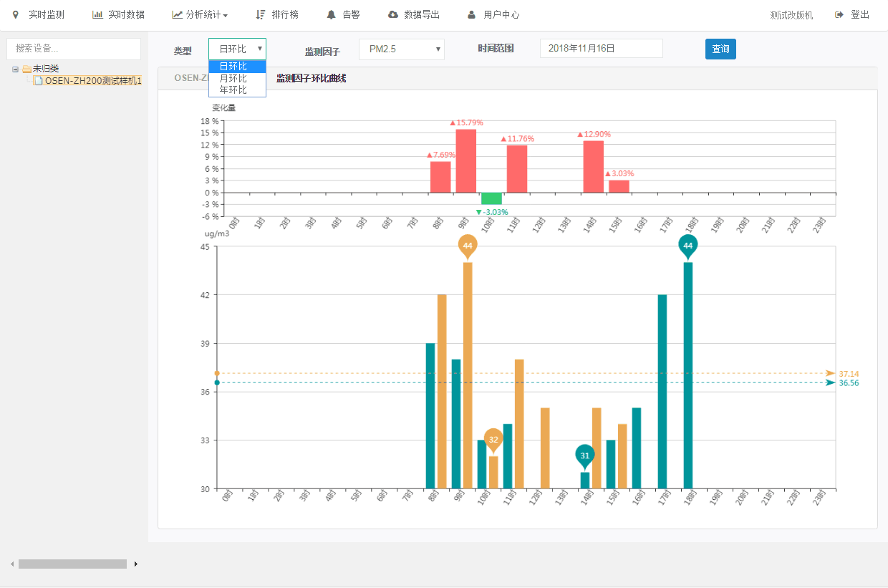The image size is (888, 588).
Task: Click the sort icon next to 排行榜
Action: [261, 14]
